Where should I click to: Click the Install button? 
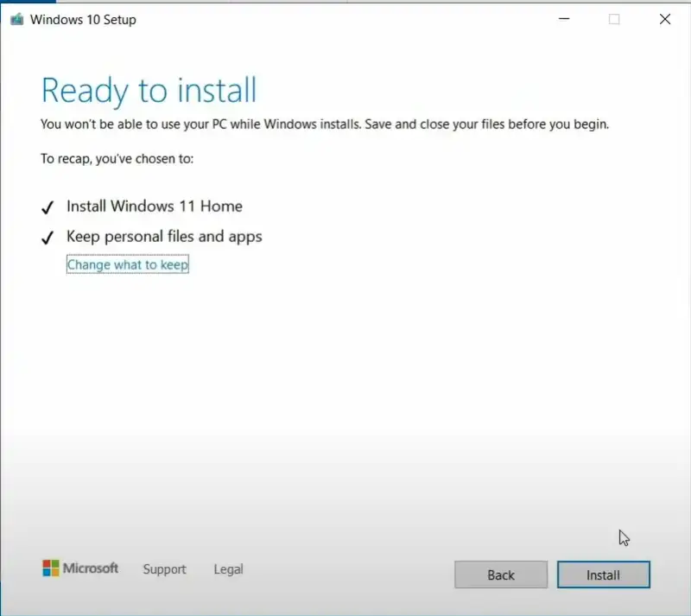(x=603, y=575)
